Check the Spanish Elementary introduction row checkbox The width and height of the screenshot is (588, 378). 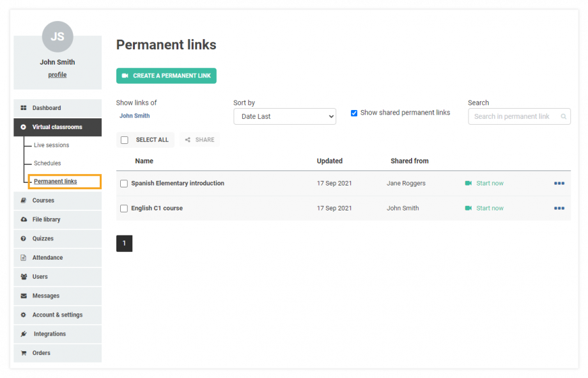(123, 183)
